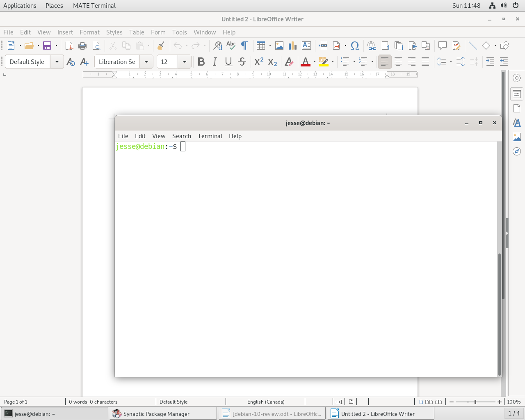
Task: Click the Export as PDF icon
Action: click(69, 46)
